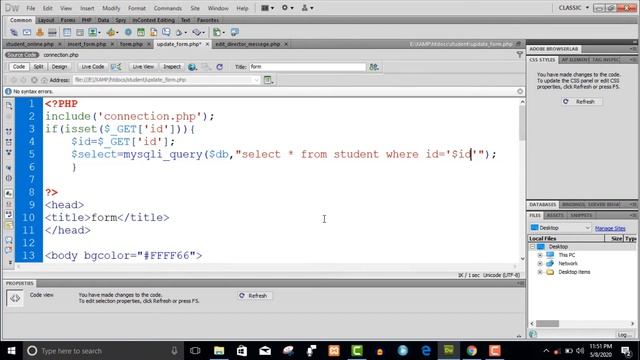The image size is (640, 360).
Task: Click the Insert Table icon
Action: coord(67,32)
